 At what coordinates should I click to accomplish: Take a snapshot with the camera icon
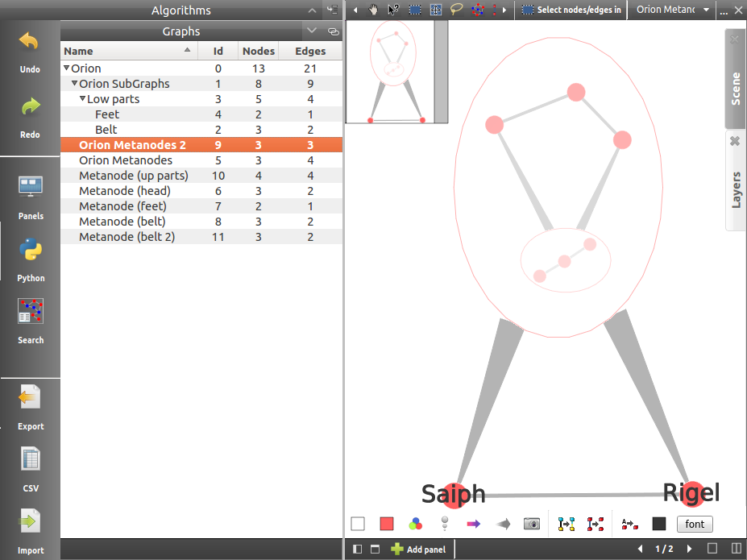[x=531, y=524]
